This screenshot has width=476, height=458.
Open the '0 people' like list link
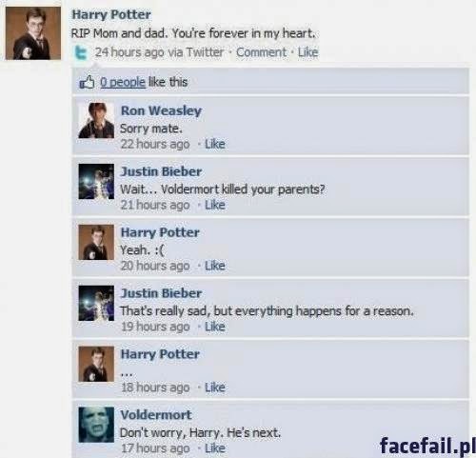(x=123, y=82)
